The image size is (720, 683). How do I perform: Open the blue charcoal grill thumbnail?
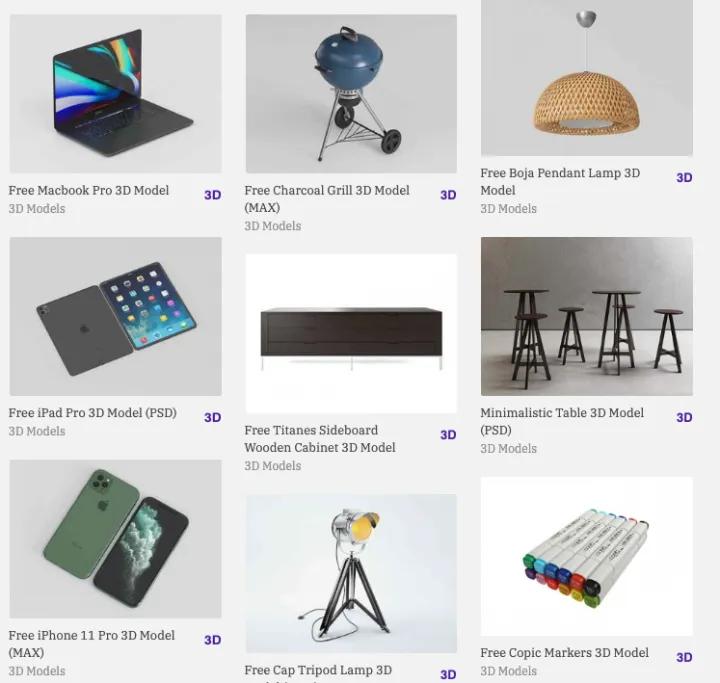351,94
